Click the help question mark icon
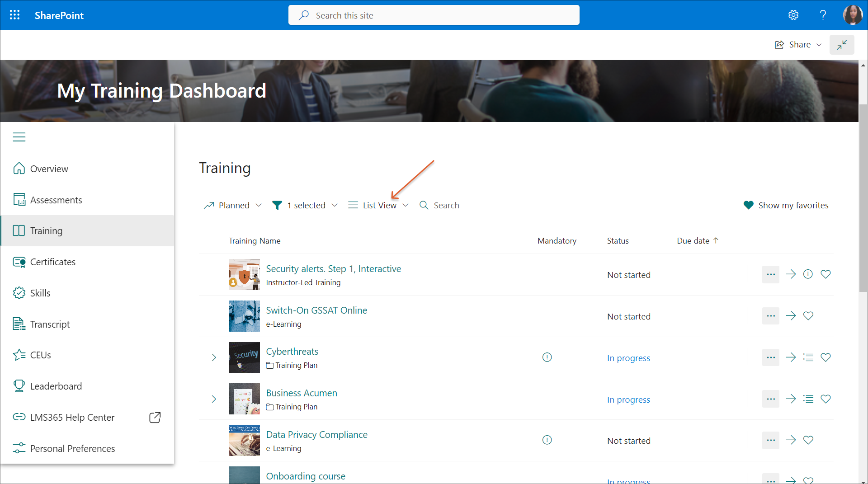The width and height of the screenshot is (868, 484). click(x=823, y=15)
